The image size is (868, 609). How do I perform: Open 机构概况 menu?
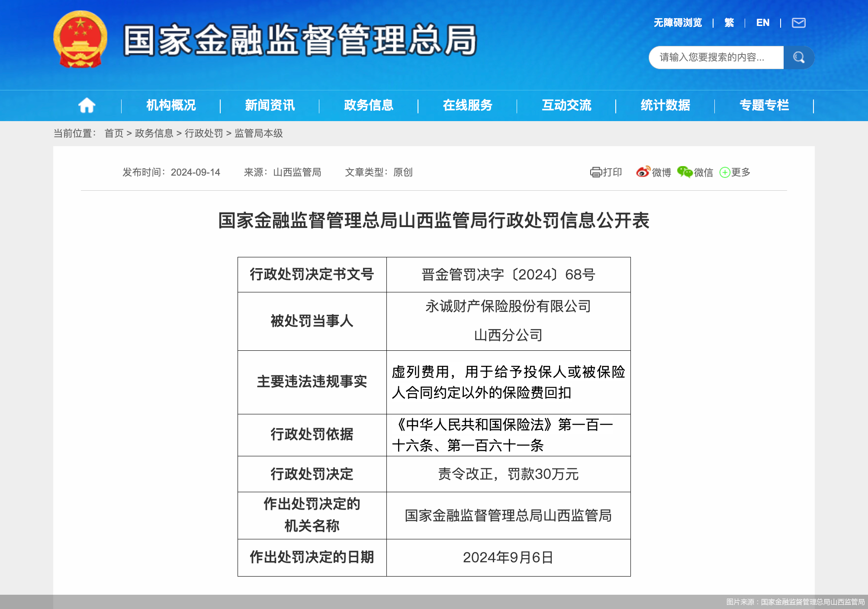pos(171,105)
